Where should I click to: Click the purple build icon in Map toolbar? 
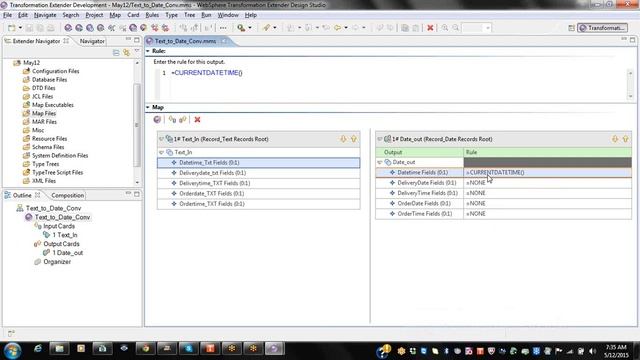point(157,120)
